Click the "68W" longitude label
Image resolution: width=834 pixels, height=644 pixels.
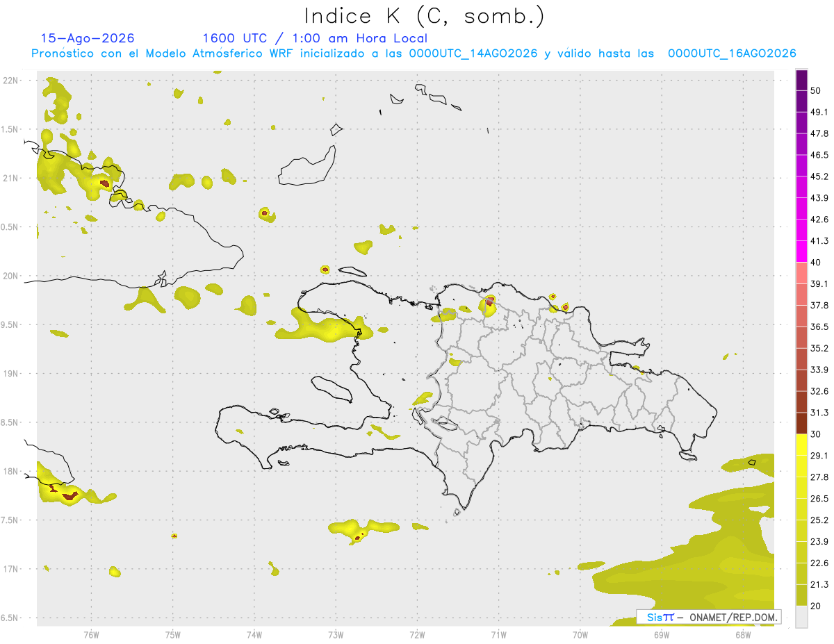pos(743,635)
